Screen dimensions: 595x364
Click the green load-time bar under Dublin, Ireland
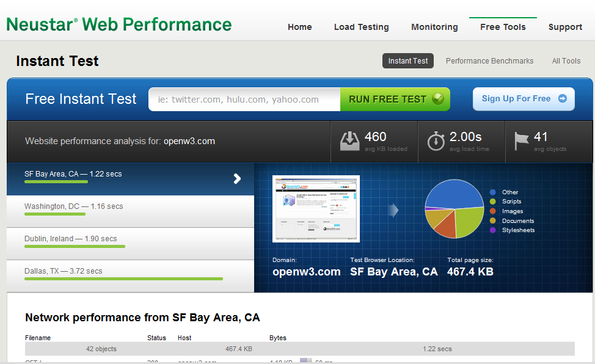pyautogui.click(x=75, y=247)
